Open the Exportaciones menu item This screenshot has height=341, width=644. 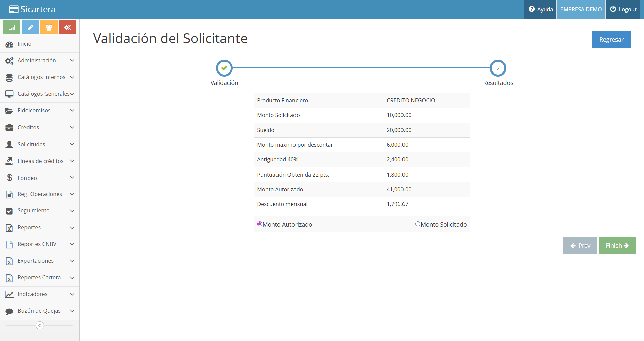click(40, 261)
